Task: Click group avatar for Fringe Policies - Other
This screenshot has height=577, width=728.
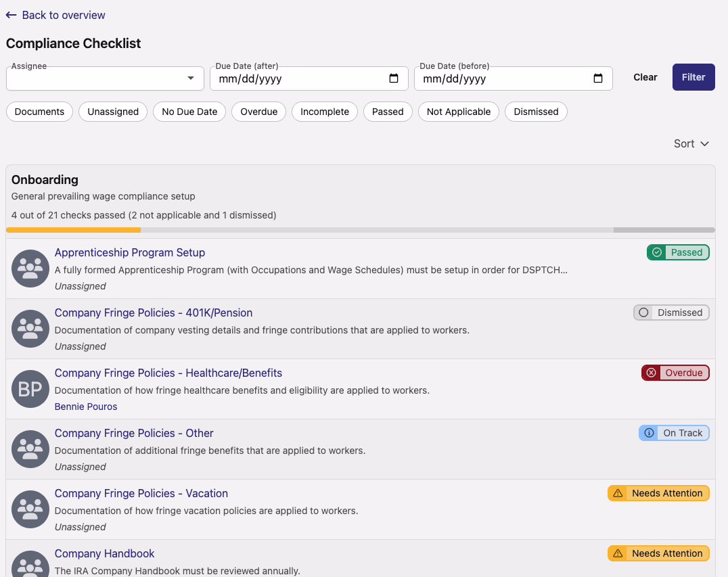Action: pyautogui.click(x=30, y=449)
